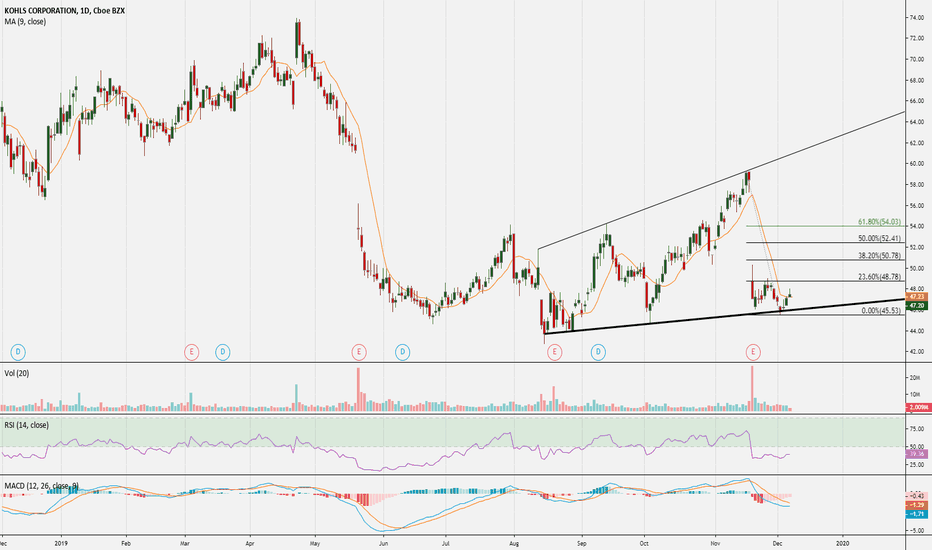The width and height of the screenshot is (932, 550).
Task: Click the Jul label on time axis
Action: coord(445,543)
